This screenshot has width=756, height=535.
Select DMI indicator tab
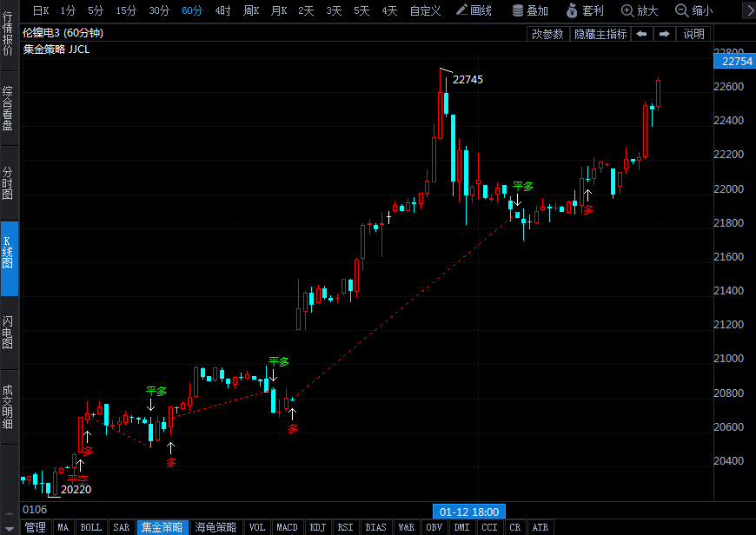[x=461, y=527]
